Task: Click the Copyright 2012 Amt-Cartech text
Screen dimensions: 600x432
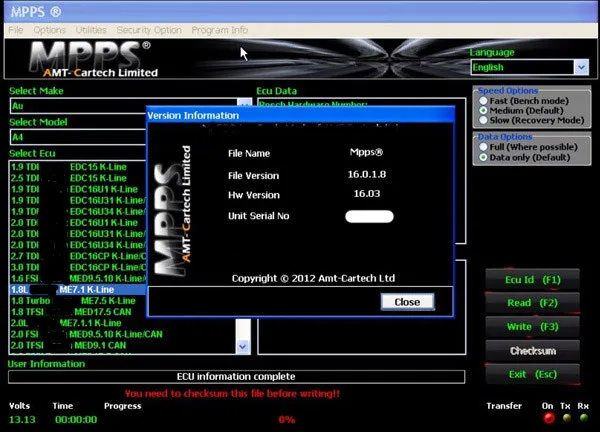Action: pos(313,278)
